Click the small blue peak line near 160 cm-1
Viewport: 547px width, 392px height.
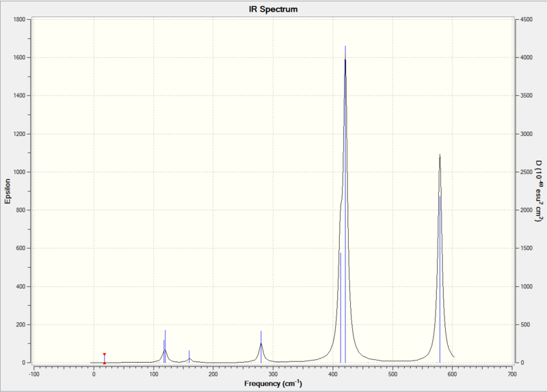(189, 356)
